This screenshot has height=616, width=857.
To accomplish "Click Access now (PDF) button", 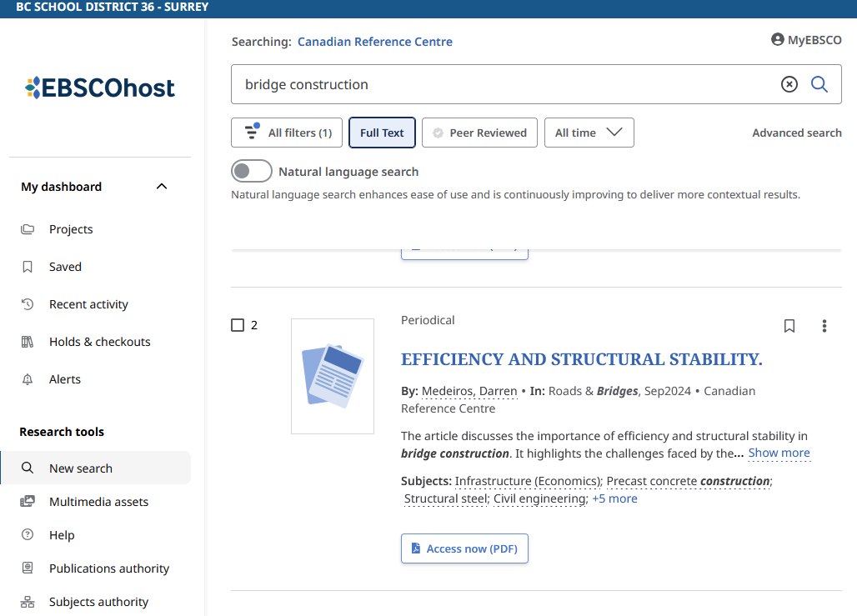I will [464, 548].
